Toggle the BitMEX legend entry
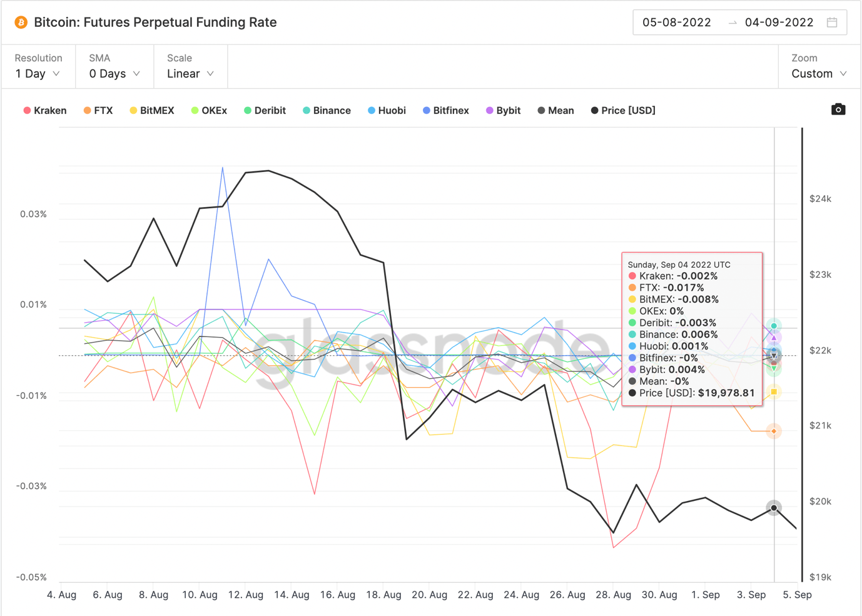The image size is (862, 616). [152, 111]
